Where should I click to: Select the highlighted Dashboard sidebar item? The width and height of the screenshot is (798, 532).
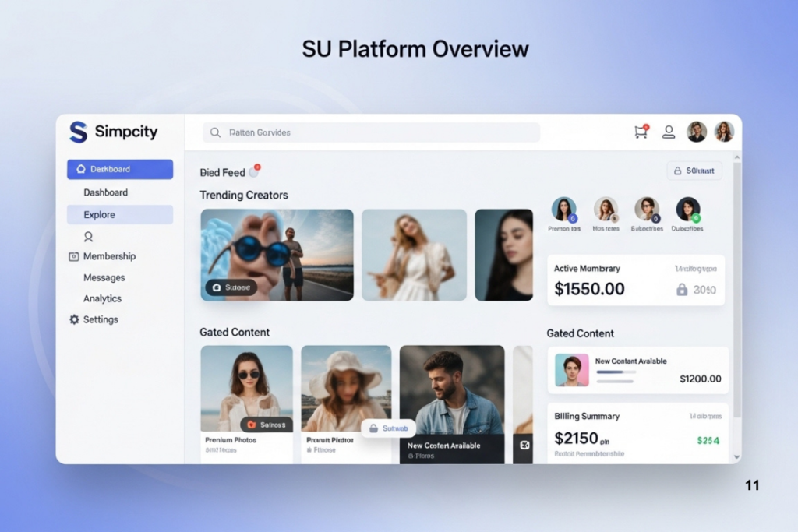tap(120, 169)
